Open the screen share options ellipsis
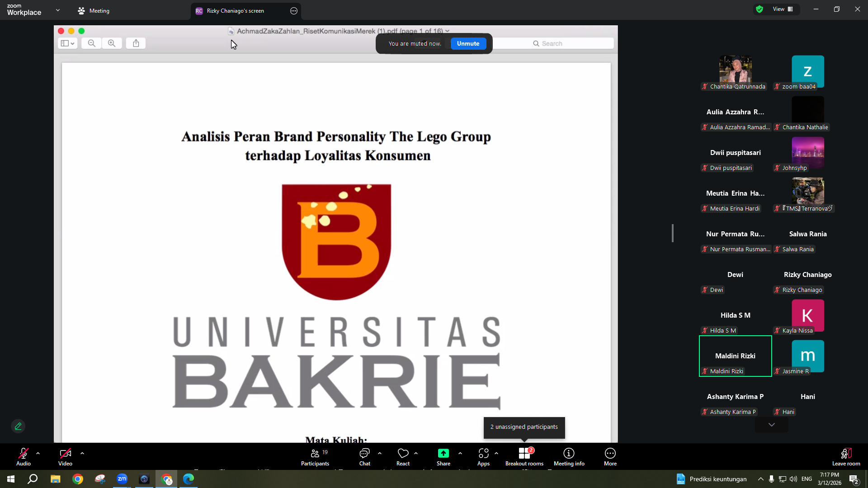The width and height of the screenshot is (868, 488). click(x=294, y=11)
